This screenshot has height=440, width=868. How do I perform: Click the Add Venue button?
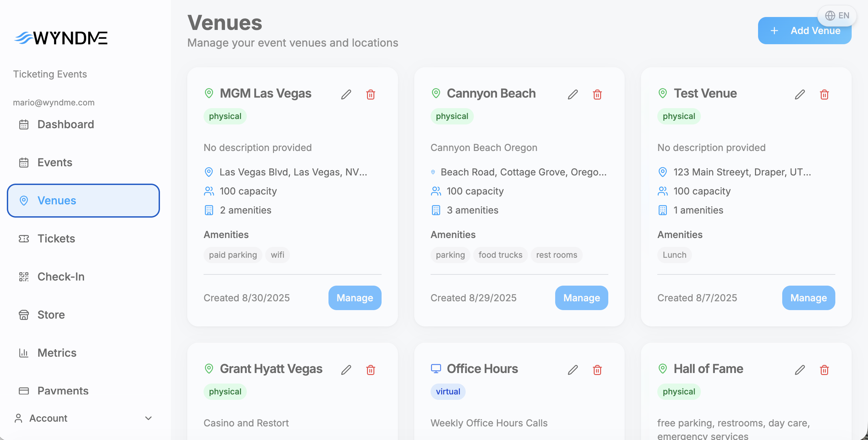[x=805, y=31]
